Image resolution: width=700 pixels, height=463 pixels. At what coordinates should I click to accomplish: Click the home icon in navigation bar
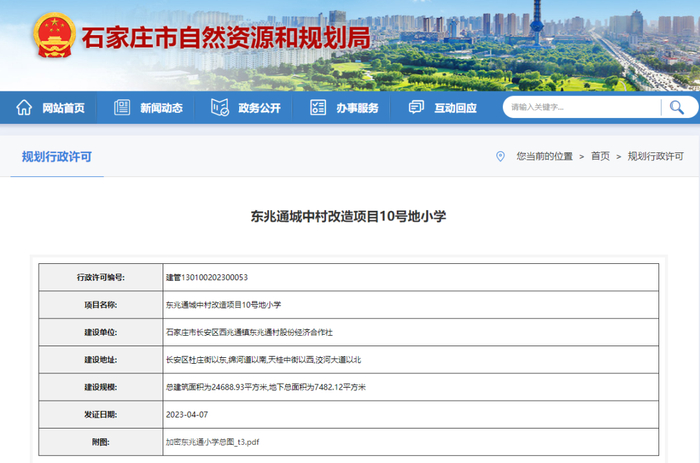[24, 108]
